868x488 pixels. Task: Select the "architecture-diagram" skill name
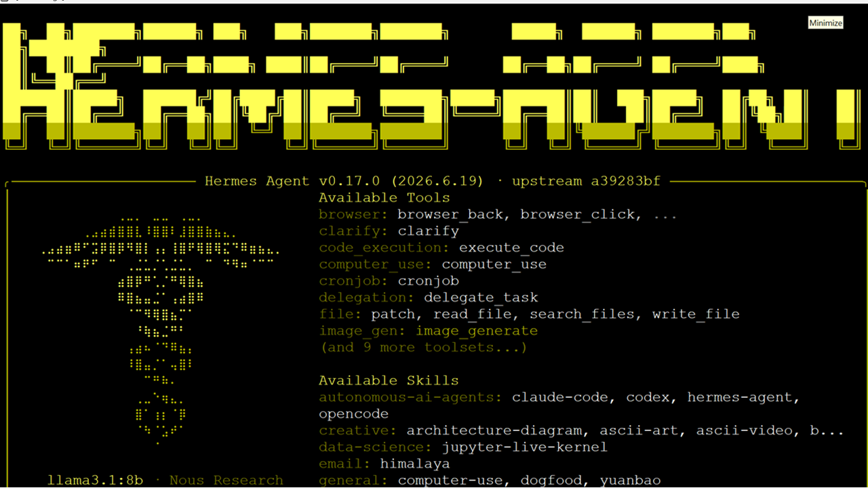494,430
